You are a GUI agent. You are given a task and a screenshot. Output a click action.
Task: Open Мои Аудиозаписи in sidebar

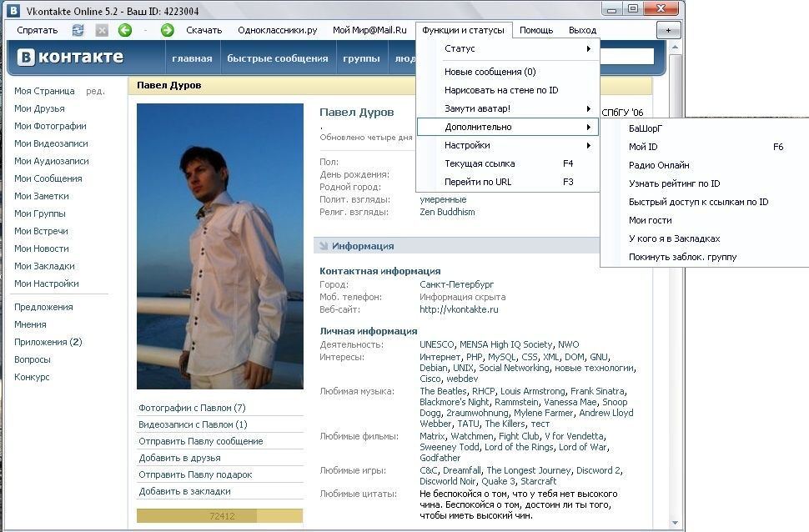(x=52, y=161)
